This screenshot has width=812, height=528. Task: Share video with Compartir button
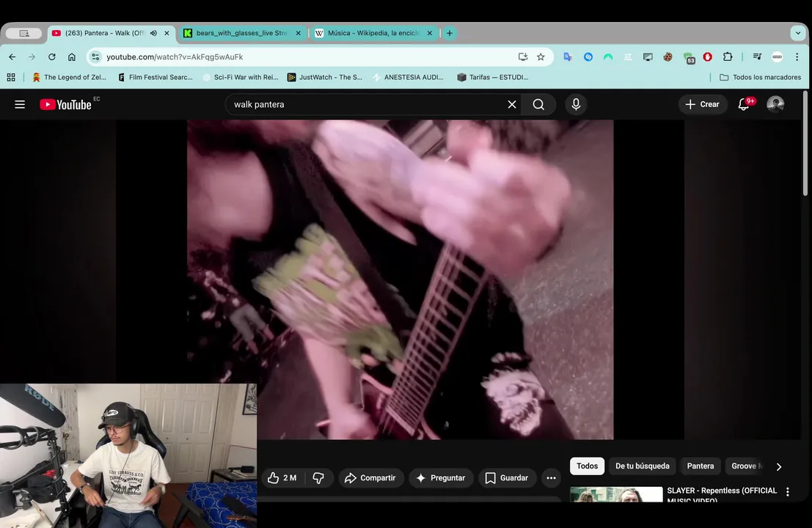point(370,478)
